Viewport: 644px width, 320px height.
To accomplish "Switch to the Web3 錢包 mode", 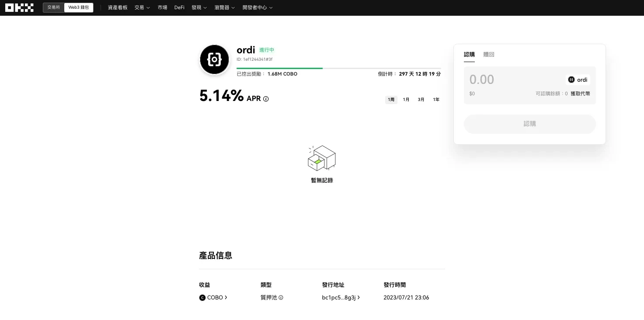I will (79, 7).
